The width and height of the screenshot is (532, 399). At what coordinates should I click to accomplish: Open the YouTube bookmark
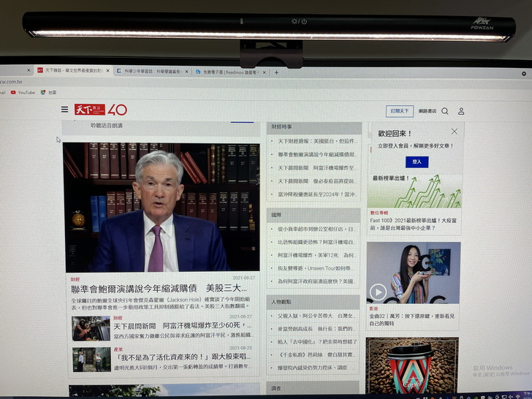23,92
